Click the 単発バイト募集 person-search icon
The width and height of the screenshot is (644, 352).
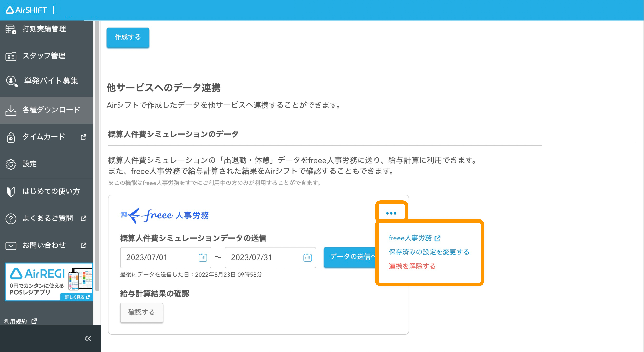pyautogui.click(x=12, y=81)
